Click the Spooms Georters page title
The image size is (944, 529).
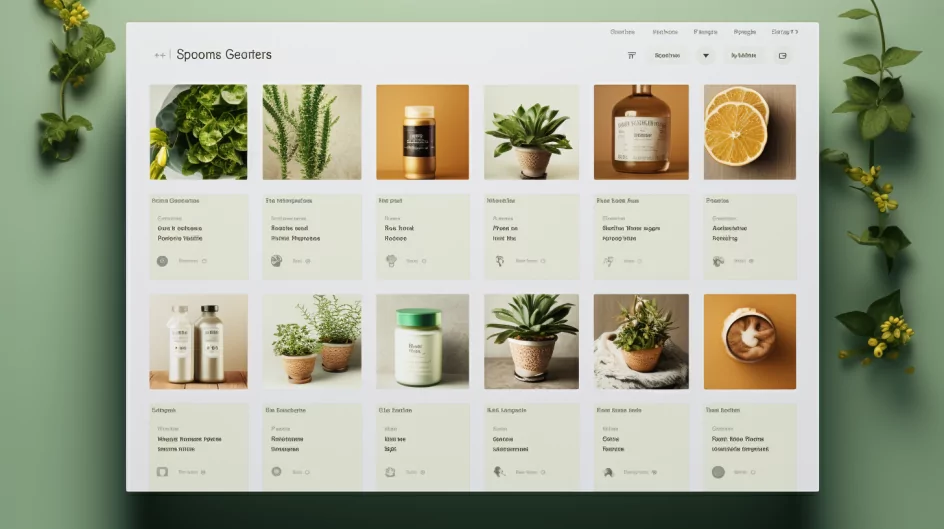tap(223, 55)
